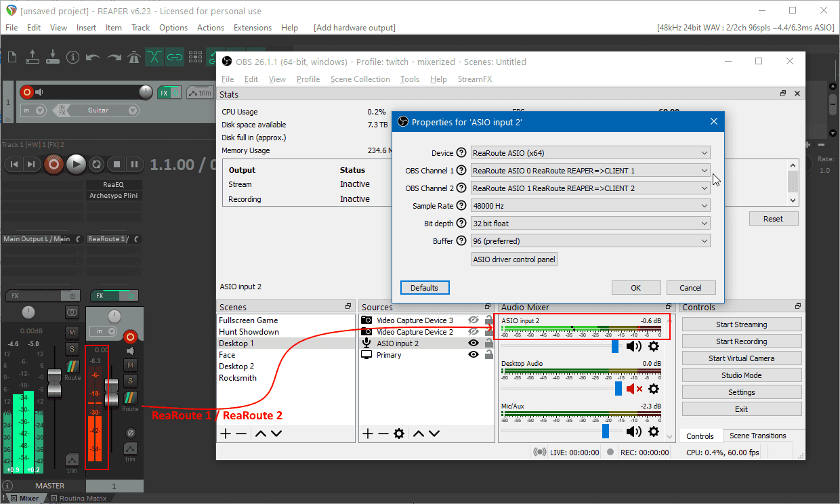Image resolution: width=840 pixels, height=504 pixels.
Task: Click Start Streaming in OBS Controls
Action: [742, 324]
